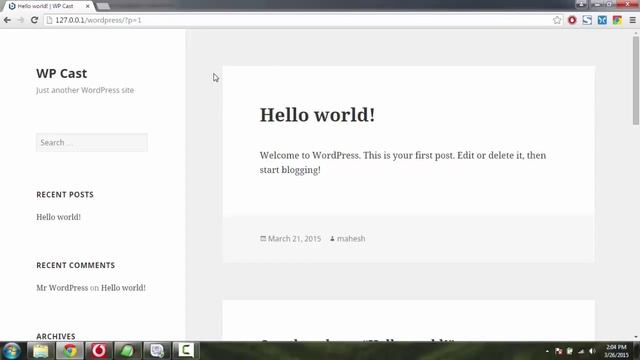Close the Hello world! browser tab
This screenshot has height=360, width=640.
pos(87,6)
